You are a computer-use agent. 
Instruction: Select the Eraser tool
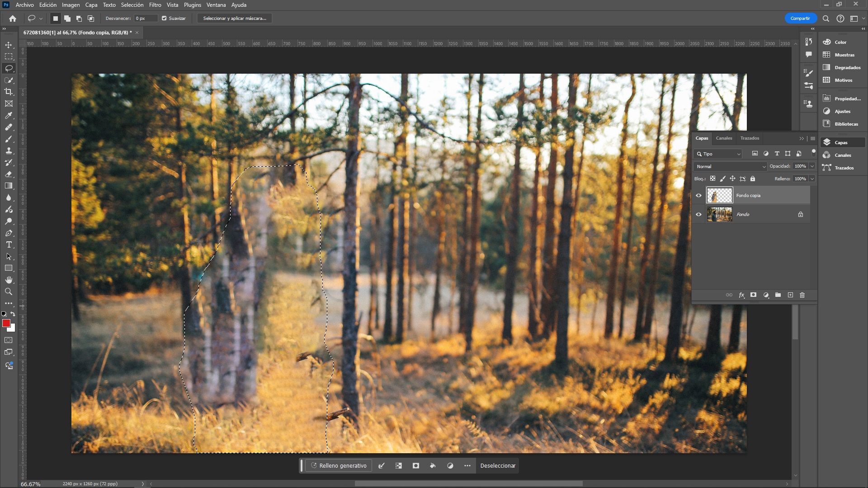(x=9, y=174)
